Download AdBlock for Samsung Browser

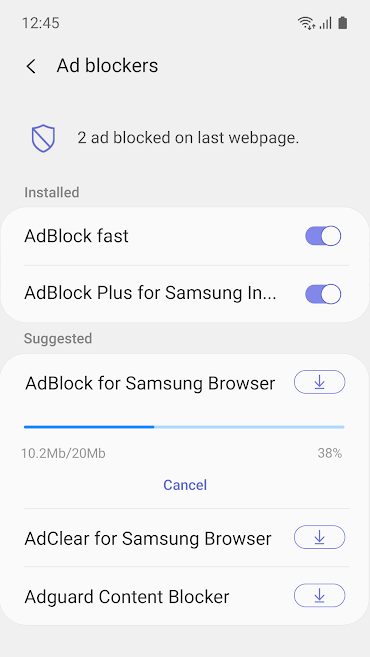[x=319, y=382]
